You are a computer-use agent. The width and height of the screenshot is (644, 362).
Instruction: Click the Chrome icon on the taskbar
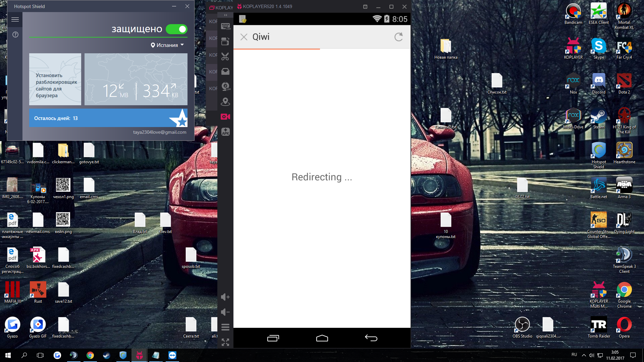click(x=90, y=355)
